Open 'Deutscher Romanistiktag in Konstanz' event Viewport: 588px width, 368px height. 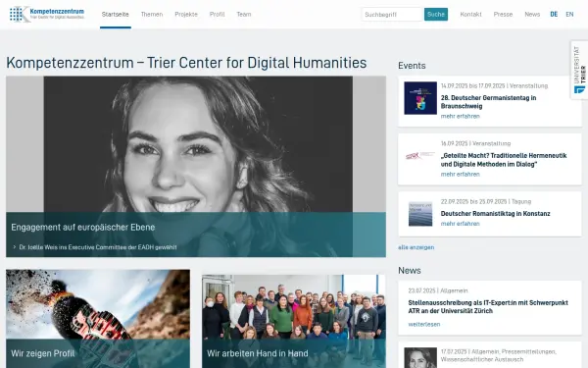[495, 213]
